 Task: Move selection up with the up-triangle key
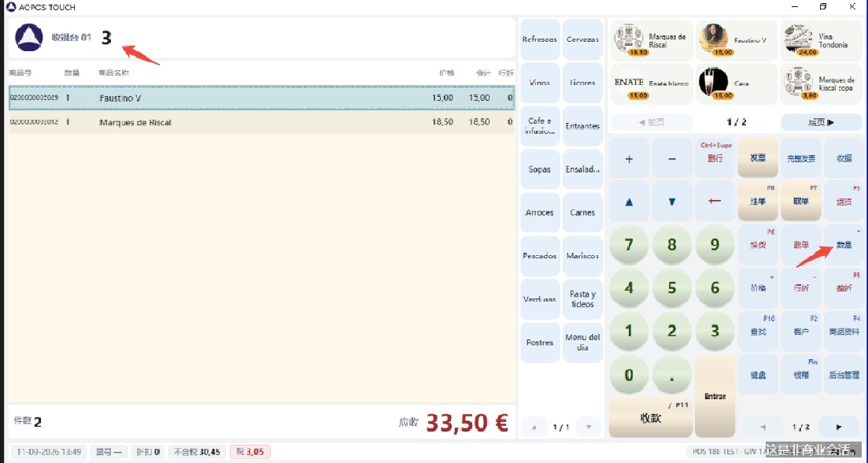[x=629, y=202]
